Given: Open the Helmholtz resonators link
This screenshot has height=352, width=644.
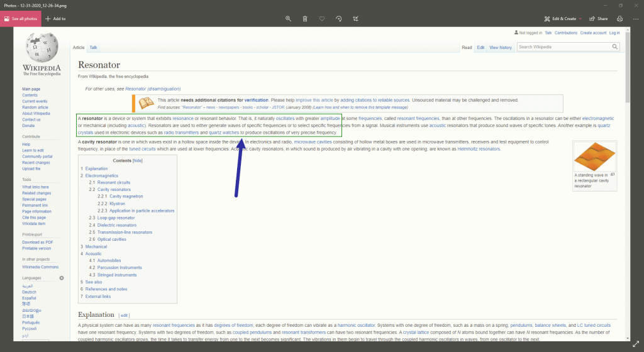Looking at the screenshot, I should tap(479, 149).
